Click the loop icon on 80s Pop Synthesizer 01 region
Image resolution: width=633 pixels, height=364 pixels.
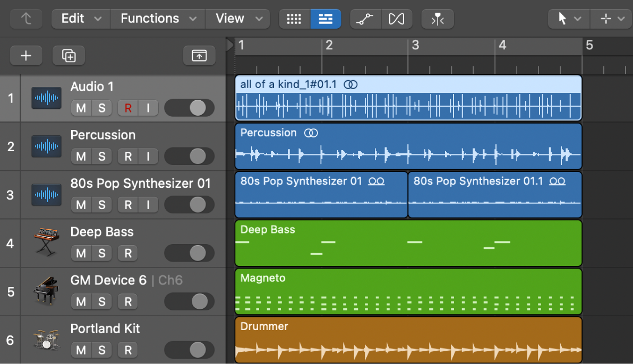coord(377,181)
